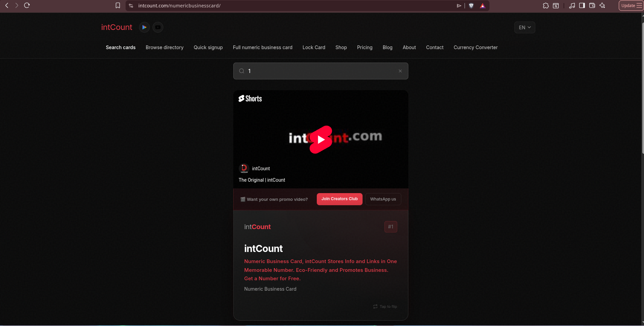View the Pricing page
Image resolution: width=644 pixels, height=326 pixels.
point(365,47)
